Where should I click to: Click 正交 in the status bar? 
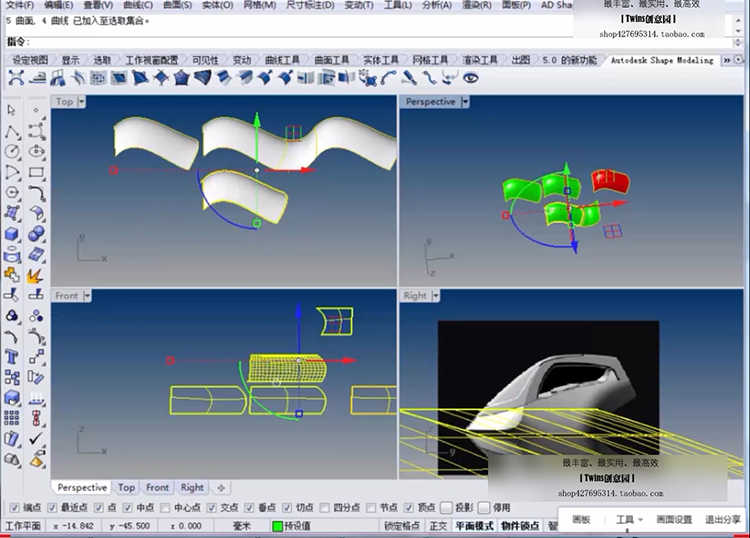tap(438, 526)
